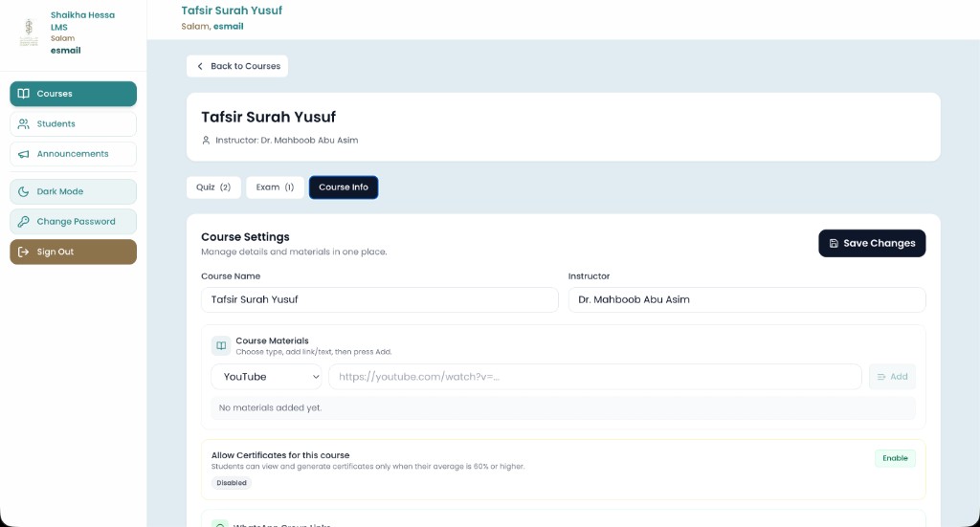Click the Instructor input field
This screenshot has height=527, width=980.
tap(746, 299)
